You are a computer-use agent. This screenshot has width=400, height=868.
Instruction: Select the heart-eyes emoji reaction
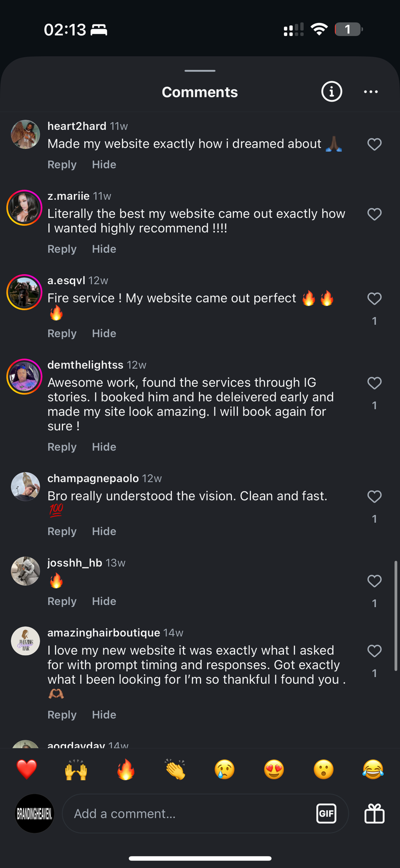point(274,770)
